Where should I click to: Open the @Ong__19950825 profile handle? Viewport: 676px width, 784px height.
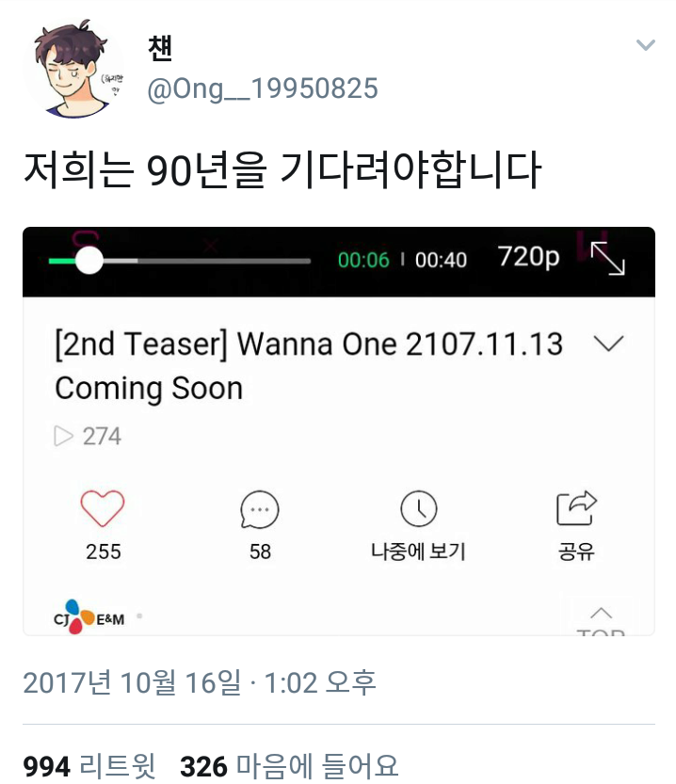coord(263,89)
